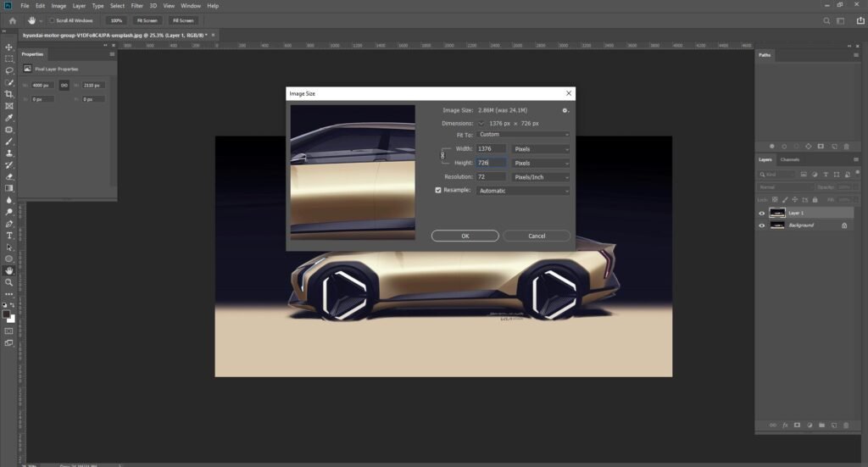
Task: Open the Filter menu
Action: tap(136, 6)
